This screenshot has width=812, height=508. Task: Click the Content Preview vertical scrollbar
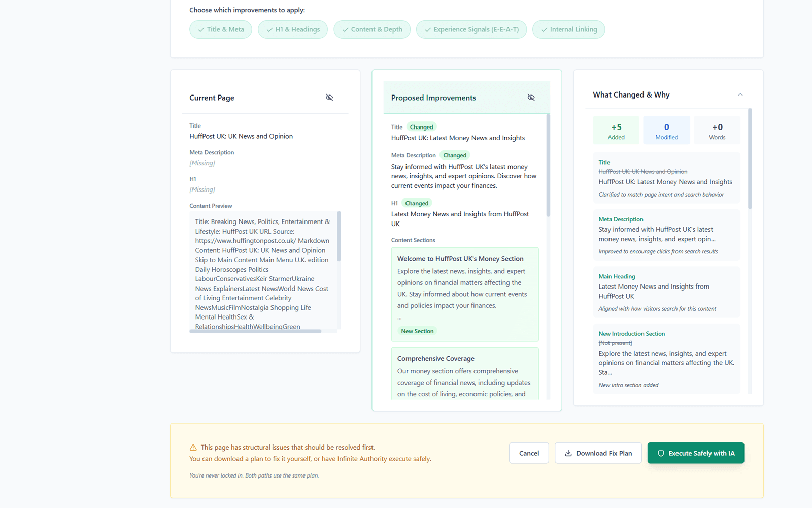(x=339, y=236)
